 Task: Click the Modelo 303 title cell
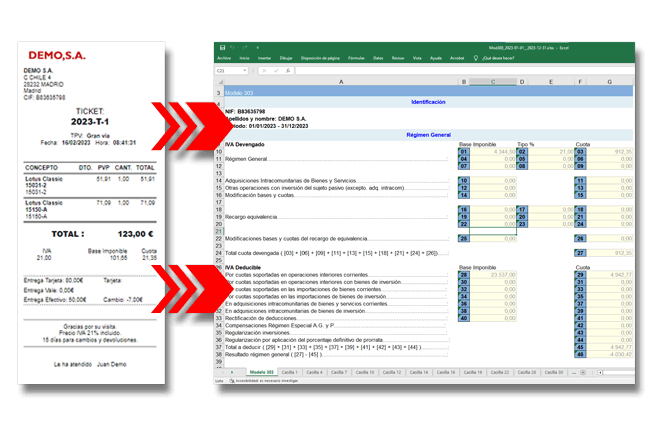[340, 91]
